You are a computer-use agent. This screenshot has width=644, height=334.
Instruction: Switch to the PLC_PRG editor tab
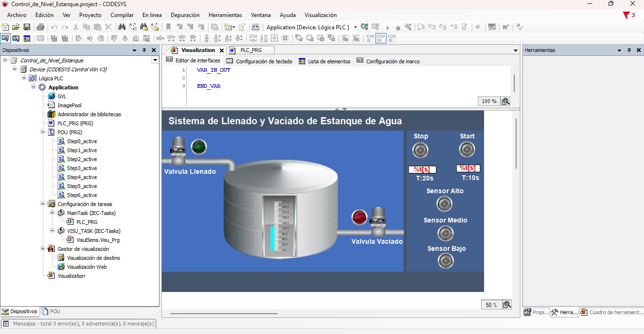tap(251, 50)
